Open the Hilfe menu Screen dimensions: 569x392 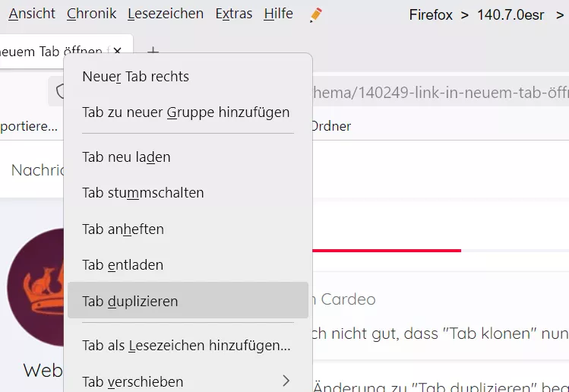[x=278, y=14]
